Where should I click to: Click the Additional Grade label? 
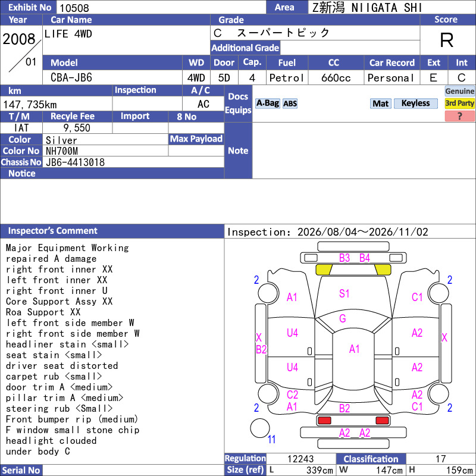click(x=245, y=48)
